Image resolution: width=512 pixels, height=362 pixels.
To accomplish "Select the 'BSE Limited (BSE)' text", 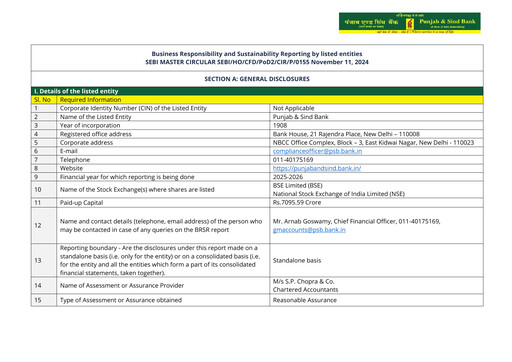I will 297,185.
